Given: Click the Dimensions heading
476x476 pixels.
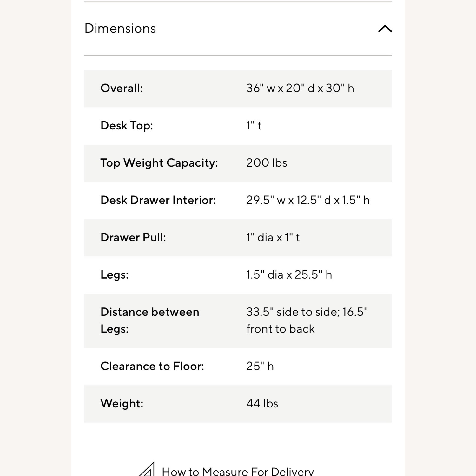Looking at the screenshot, I should [120, 28].
